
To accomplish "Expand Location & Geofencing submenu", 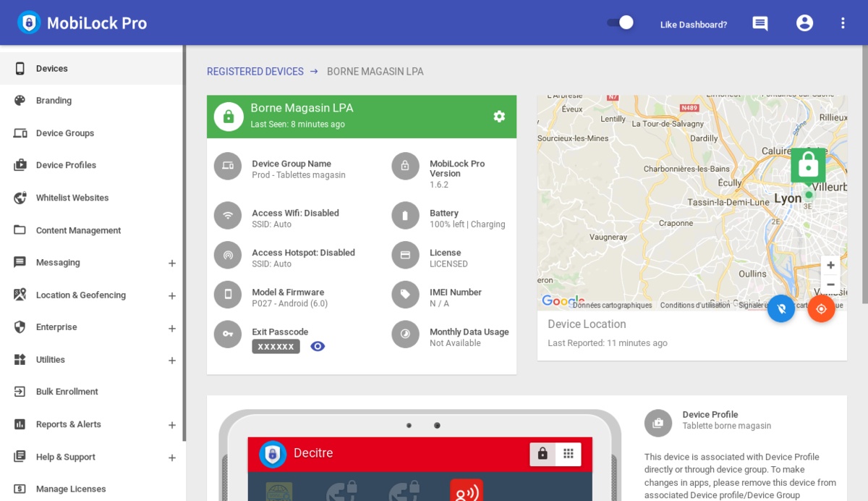I will (171, 295).
